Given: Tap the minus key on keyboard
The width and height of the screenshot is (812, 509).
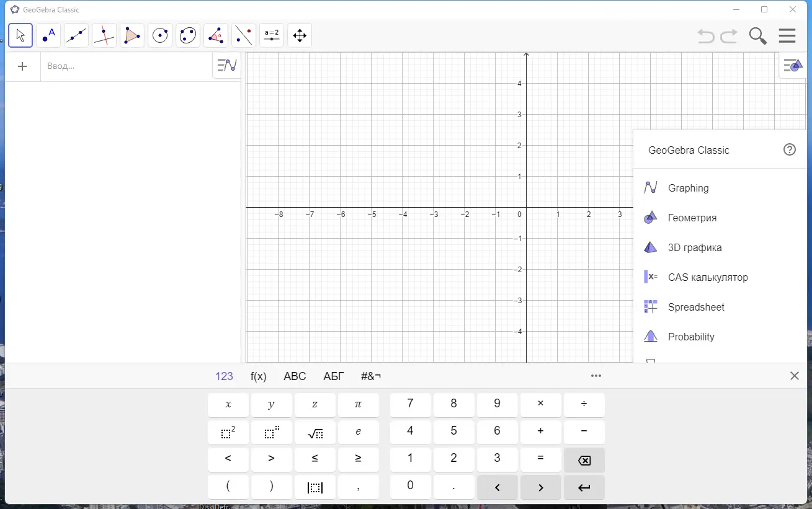Looking at the screenshot, I should coord(584,432).
